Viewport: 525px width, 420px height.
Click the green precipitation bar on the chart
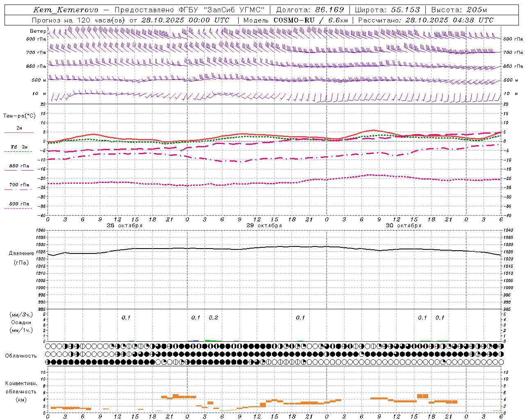pyautogui.click(x=210, y=340)
